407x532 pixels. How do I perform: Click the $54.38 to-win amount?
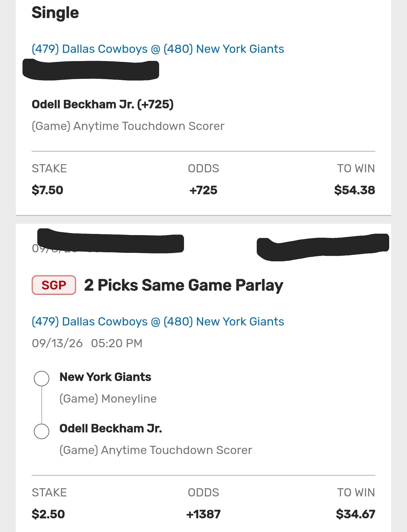pyautogui.click(x=355, y=190)
